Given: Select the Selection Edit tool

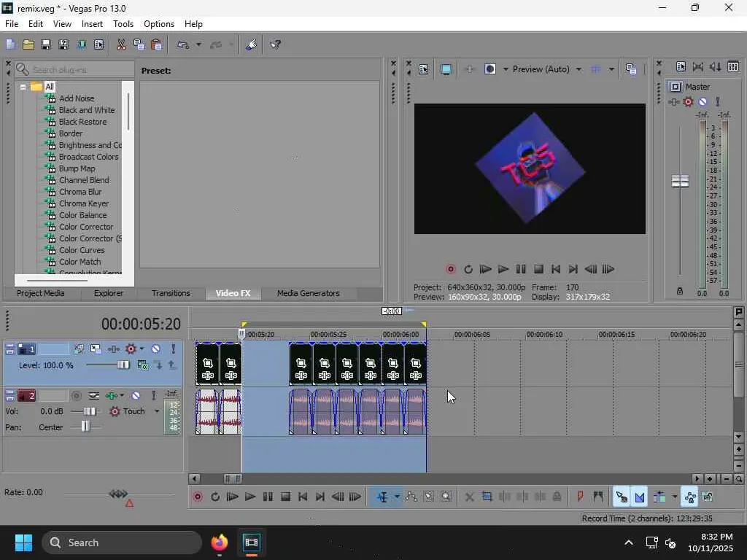Looking at the screenshot, I should click(x=428, y=497).
